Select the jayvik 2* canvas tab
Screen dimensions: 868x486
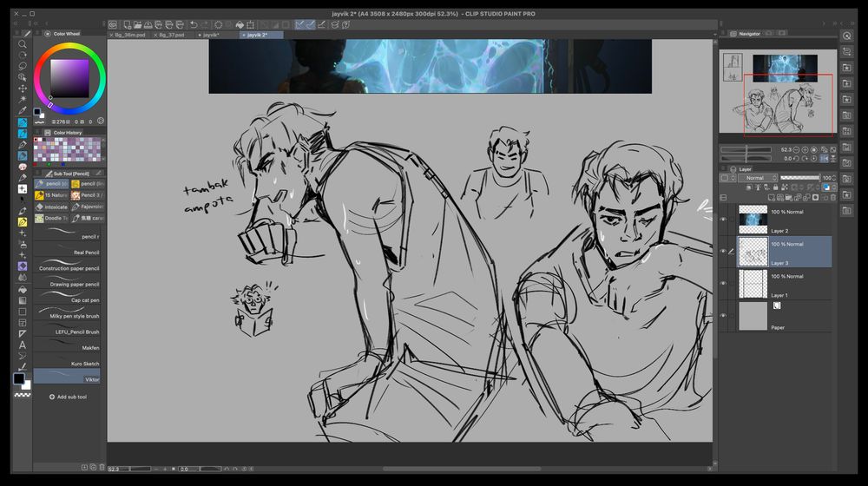261,35
